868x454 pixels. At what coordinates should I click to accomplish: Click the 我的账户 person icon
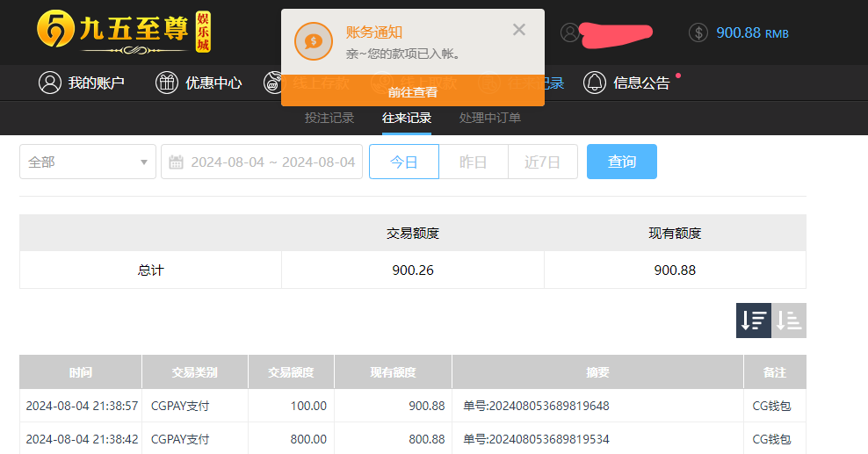pyautogui.click(x=50, y=83)
